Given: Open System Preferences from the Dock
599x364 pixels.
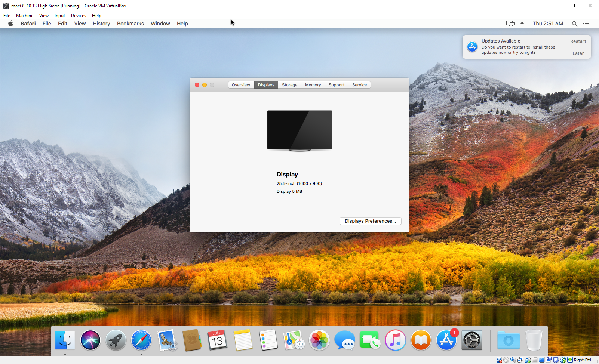Looking at the screenshot, I should (x=471, y=340).
